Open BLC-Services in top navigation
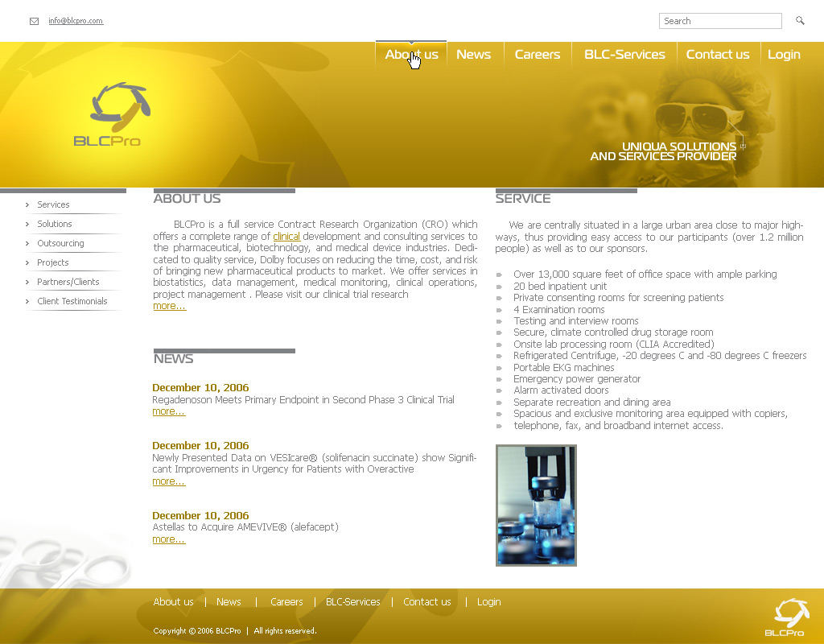 click(624, 54)
